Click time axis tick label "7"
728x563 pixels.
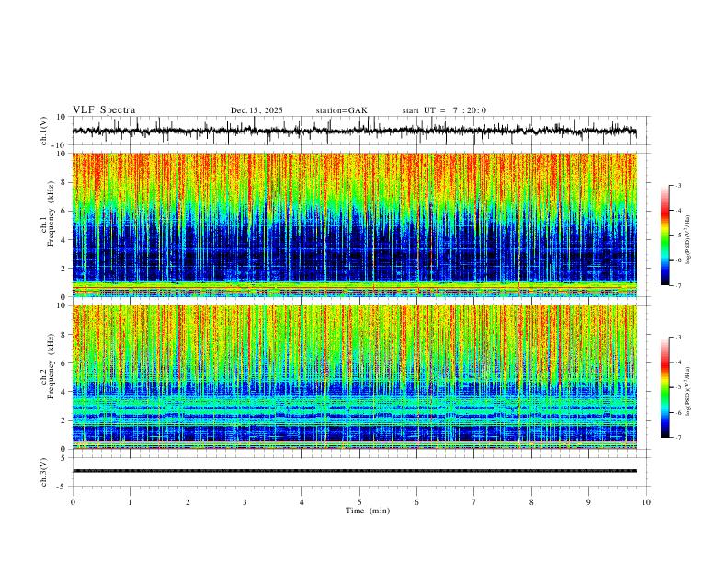coord(474,502)
